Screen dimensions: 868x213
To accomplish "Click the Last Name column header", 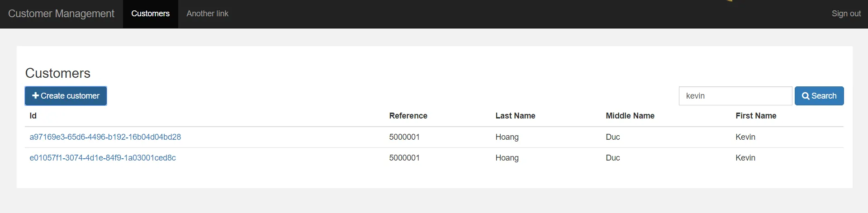I will pyautogui.click(x=515, y=116).
